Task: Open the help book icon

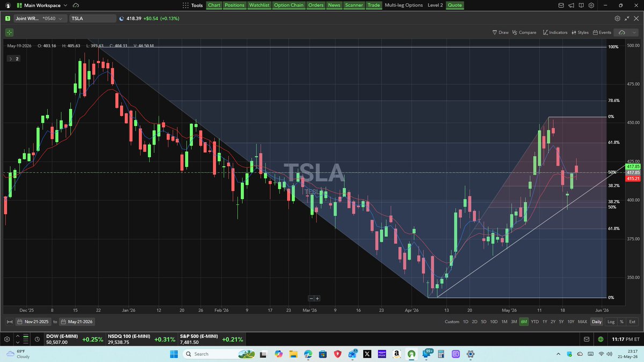Action: (x=581, y=5)
